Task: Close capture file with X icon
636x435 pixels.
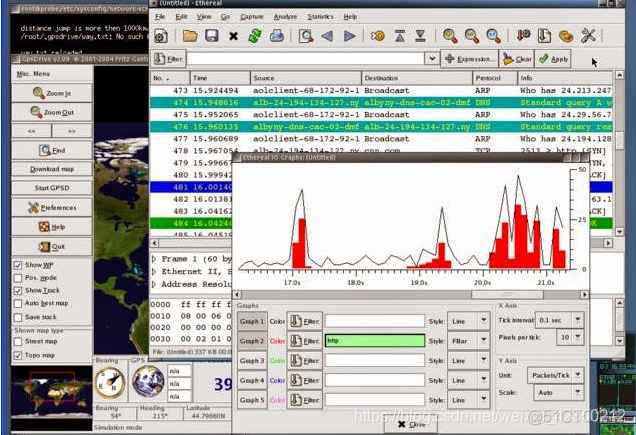Action: [x=233, y=36]
